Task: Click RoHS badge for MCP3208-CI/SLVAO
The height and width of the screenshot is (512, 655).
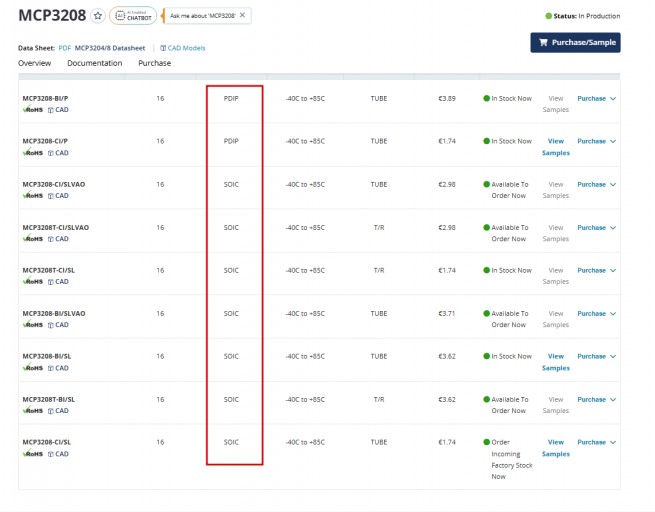Action: [x=33, y=195]
